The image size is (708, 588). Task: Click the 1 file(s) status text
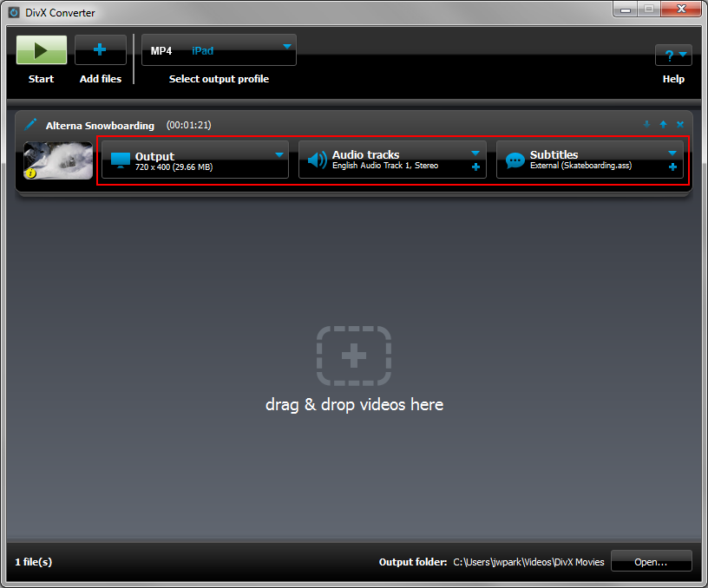click(x=34, y=562)
